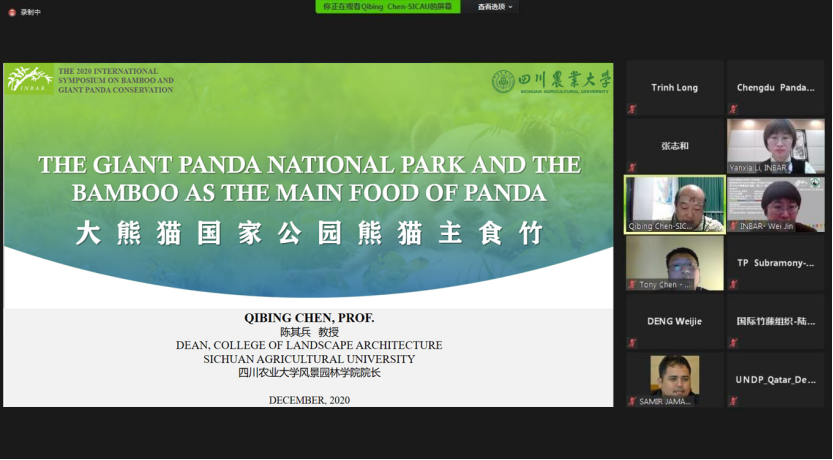Click the muted mic icon on DENG Weijie tile
Screen dimensions: 833x460
coord(632,343)
